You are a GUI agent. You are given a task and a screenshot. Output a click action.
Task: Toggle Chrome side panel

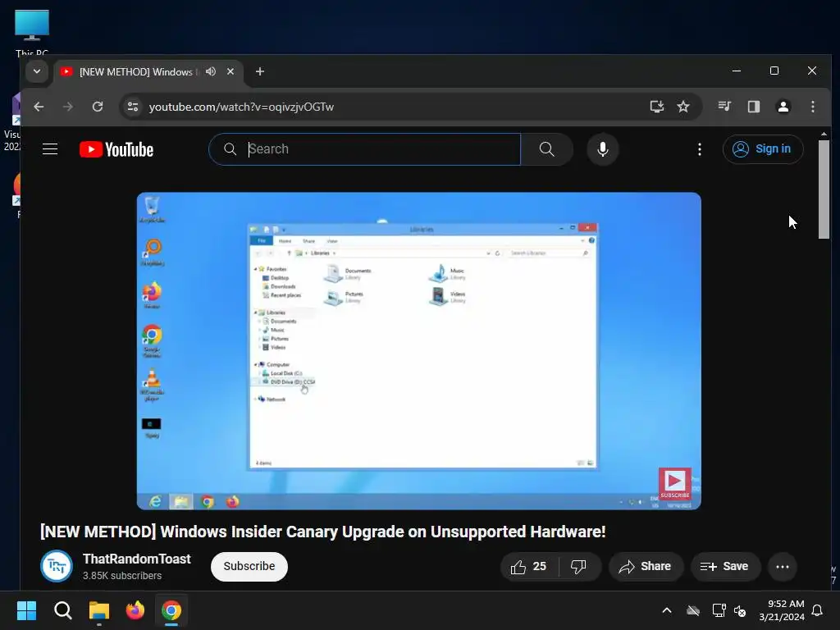click(x=754, y=107)
